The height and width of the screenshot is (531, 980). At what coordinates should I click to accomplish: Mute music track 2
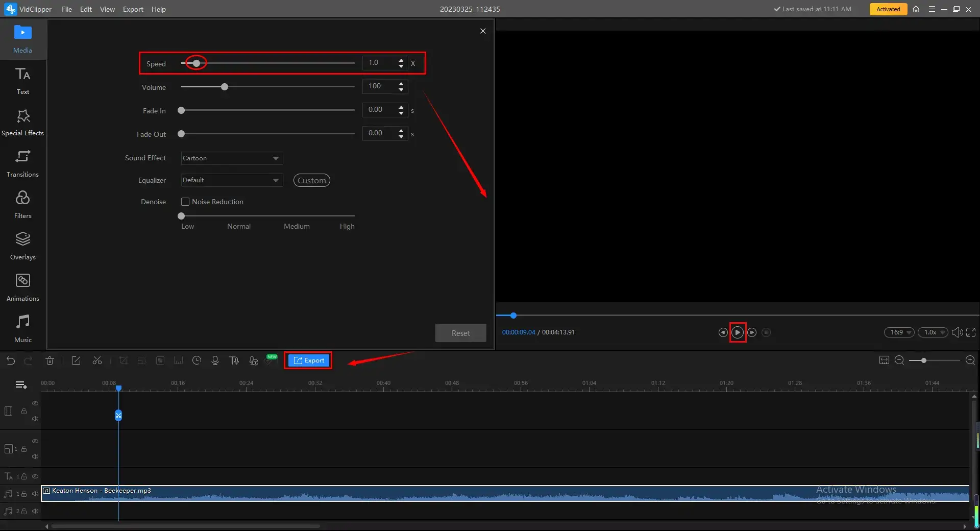coord(35,511)
